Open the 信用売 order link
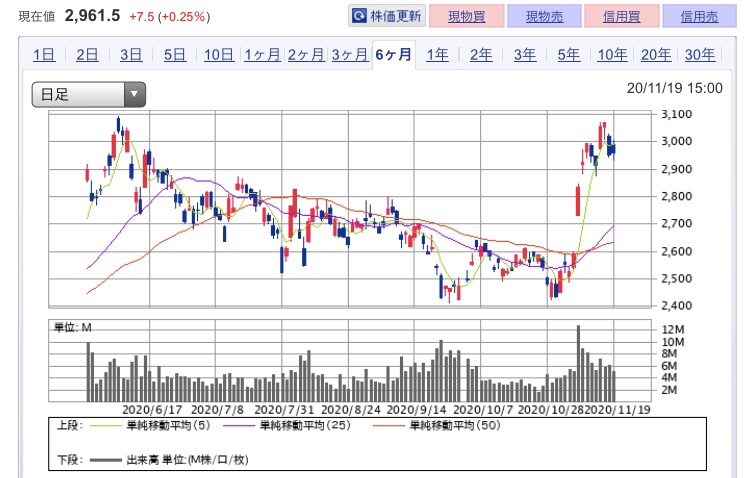This screenshot has width=750, height=478. point(699,16)
